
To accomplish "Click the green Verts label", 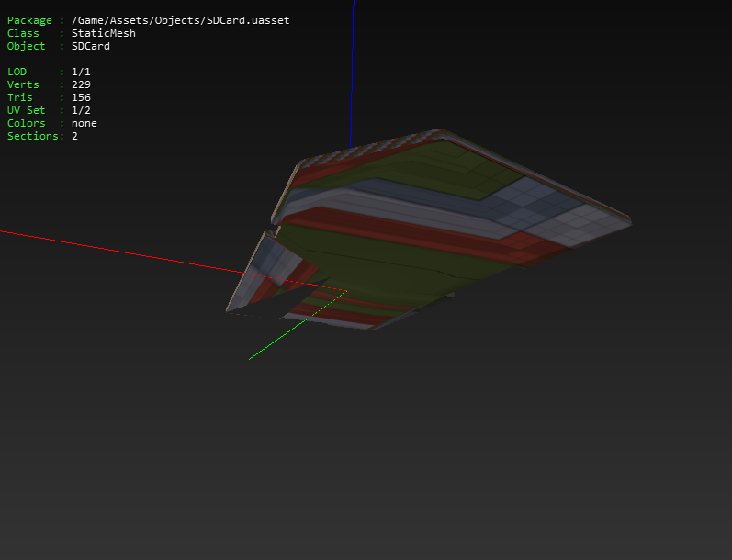I will 23,84.
